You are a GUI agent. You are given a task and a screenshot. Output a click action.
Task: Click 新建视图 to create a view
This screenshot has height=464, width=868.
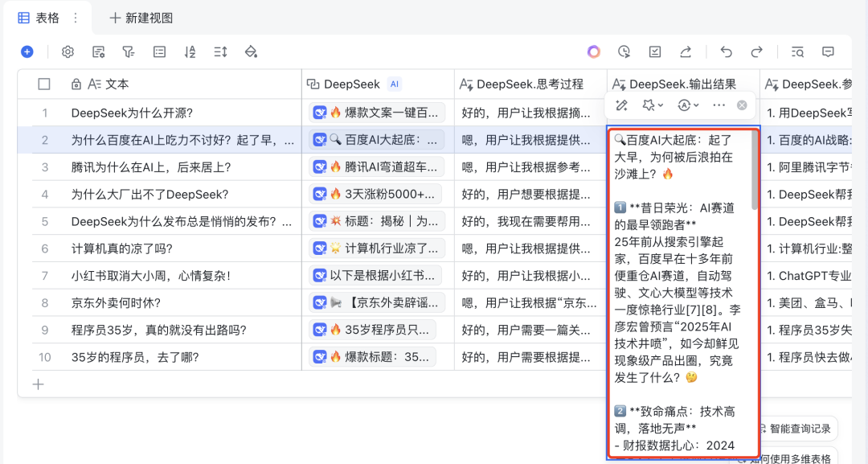[141, 18]
